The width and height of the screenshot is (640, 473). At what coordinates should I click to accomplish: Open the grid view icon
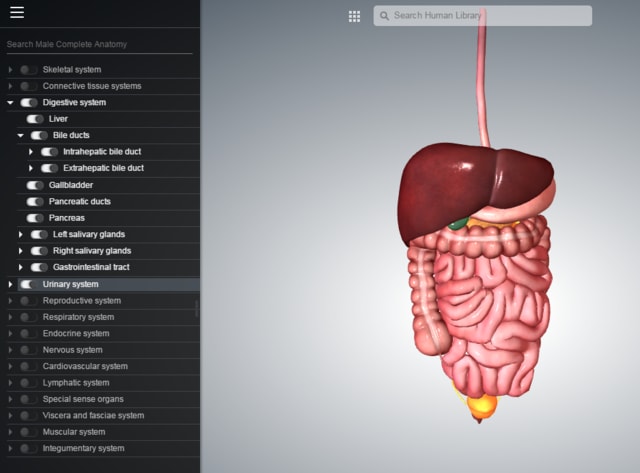354,16
